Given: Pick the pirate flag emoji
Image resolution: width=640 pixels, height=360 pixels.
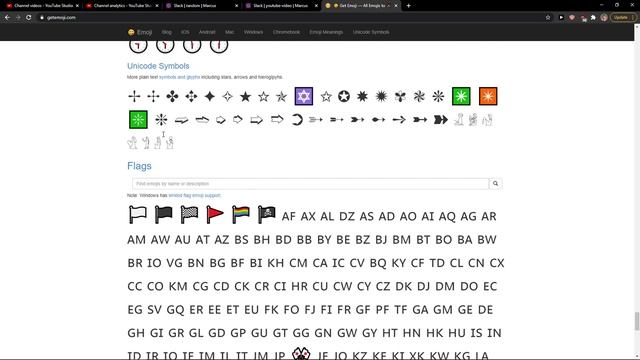Looking at the screenshot, I should tap(266, 214).
